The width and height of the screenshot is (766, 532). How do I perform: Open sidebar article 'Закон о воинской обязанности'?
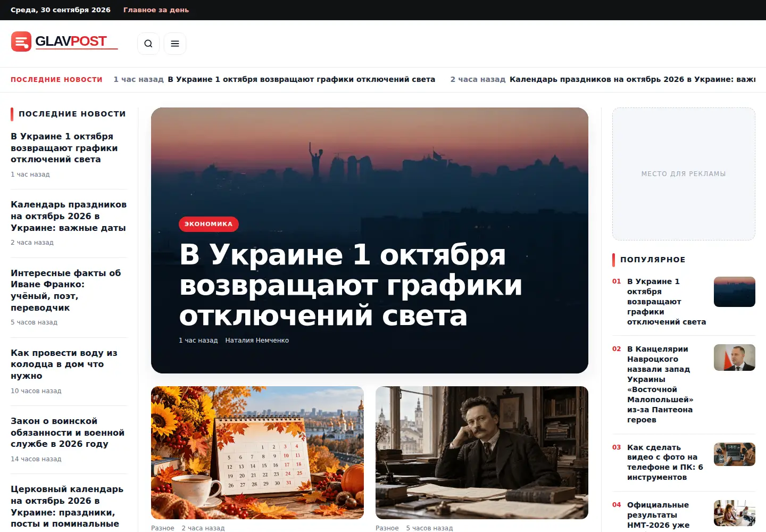coord(68,433)
